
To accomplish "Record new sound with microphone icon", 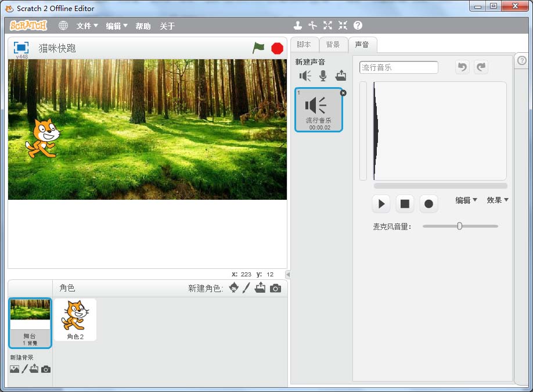I will (x=323, y=75).
